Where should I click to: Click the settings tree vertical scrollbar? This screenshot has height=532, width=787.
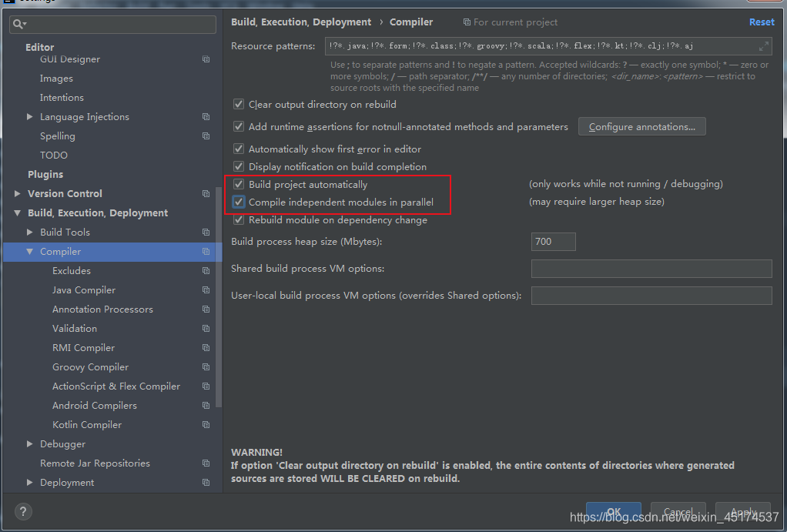[x=219, y=296]
